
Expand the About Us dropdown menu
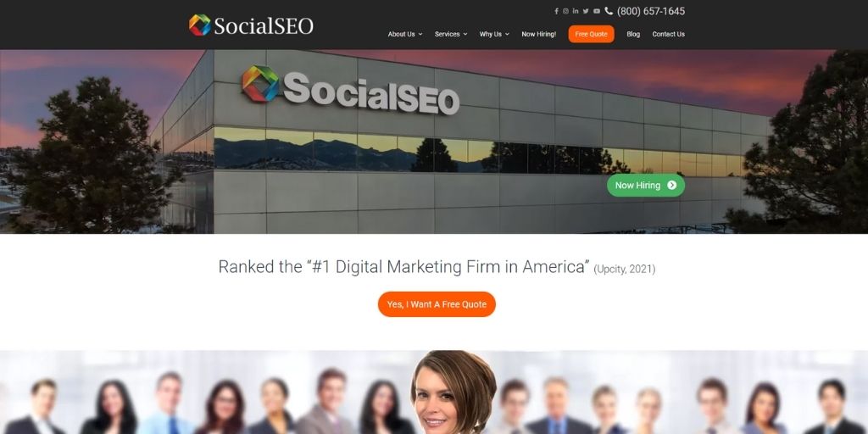point(405,34)
